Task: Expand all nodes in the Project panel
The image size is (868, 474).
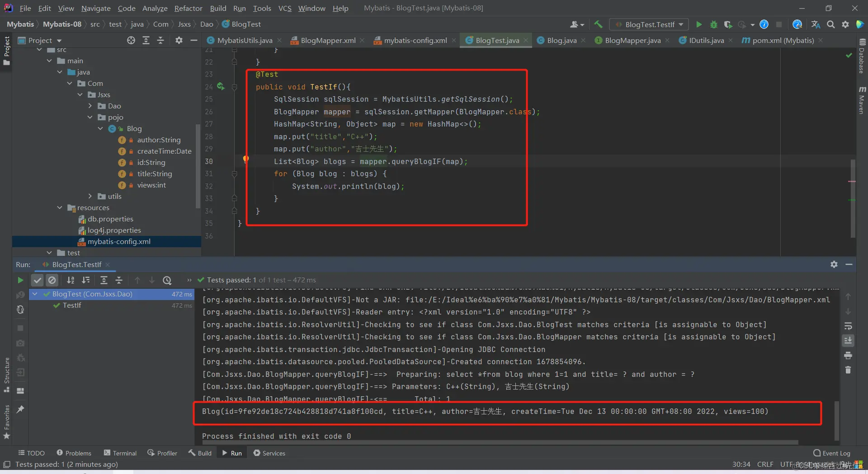Action: pos(146,40)
